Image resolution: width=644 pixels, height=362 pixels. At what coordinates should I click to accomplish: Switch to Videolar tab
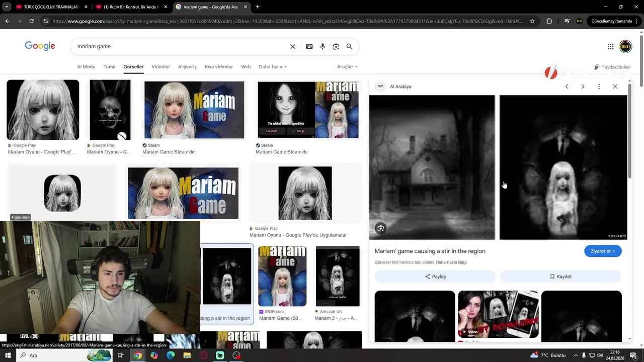coord(161,67)
